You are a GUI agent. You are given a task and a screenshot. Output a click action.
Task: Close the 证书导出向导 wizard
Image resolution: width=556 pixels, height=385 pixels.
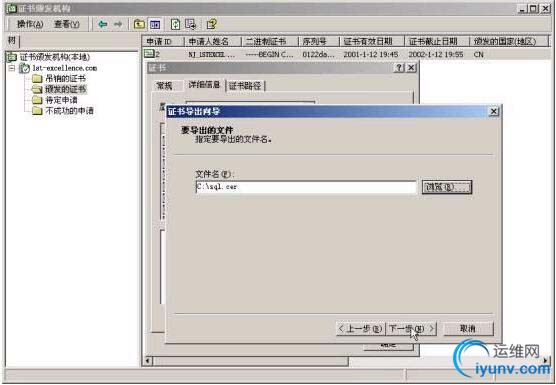(493, 111)
